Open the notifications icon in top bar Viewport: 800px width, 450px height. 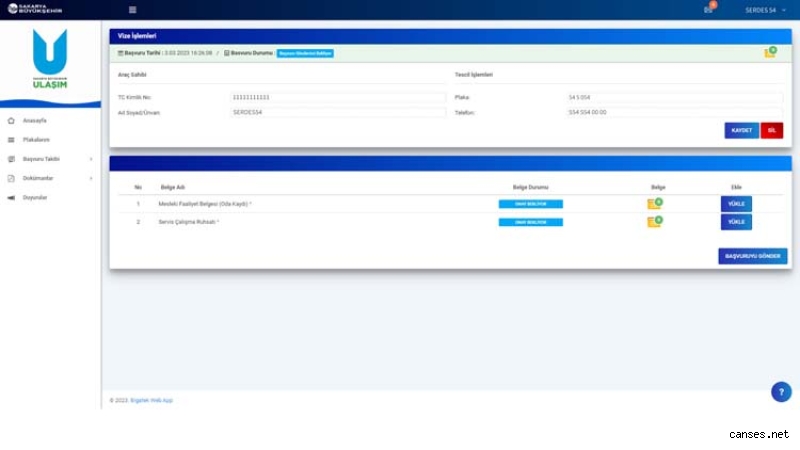(709, 10)
